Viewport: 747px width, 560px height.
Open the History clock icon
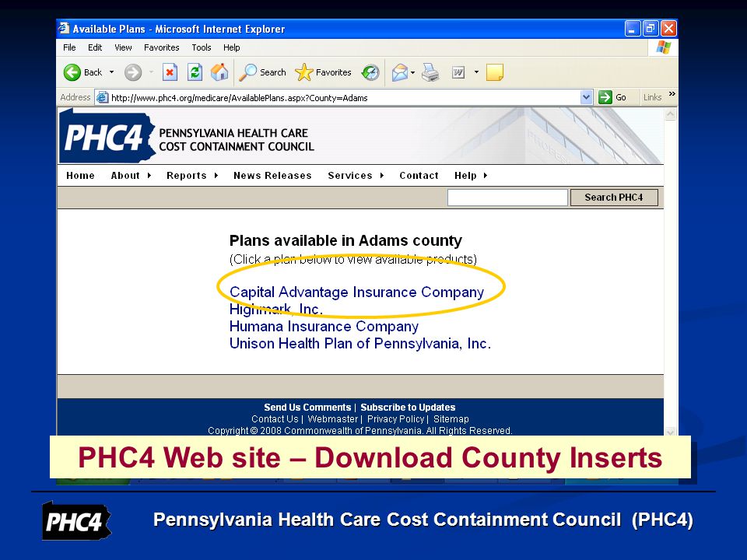click(370, 72)
